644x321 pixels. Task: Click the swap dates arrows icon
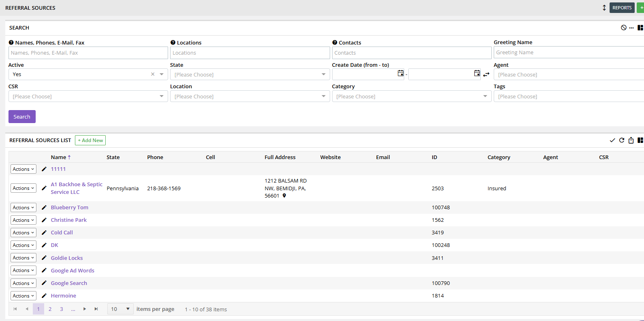486,74
